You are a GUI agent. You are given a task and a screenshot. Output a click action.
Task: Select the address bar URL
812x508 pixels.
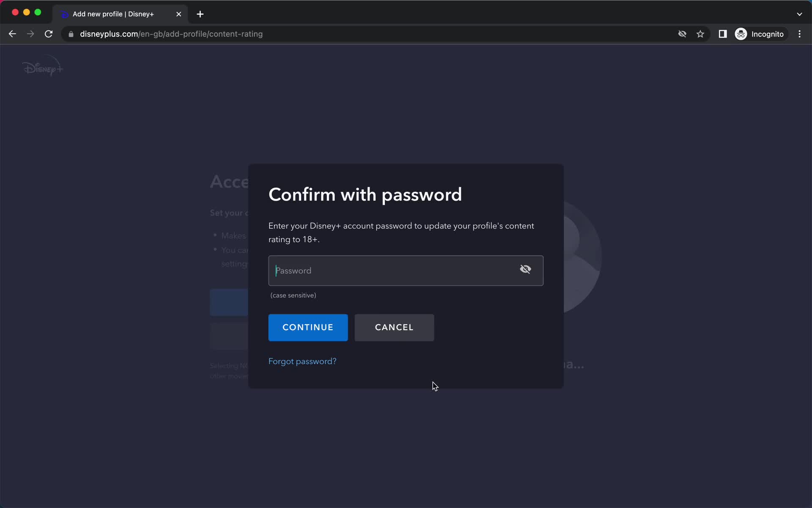(171, 34)
